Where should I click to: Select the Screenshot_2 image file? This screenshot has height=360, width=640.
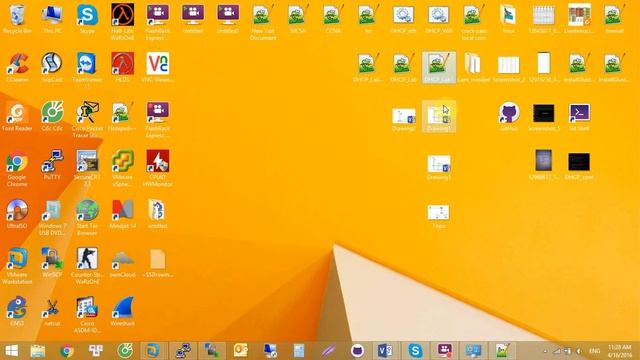tap(509, 67)
